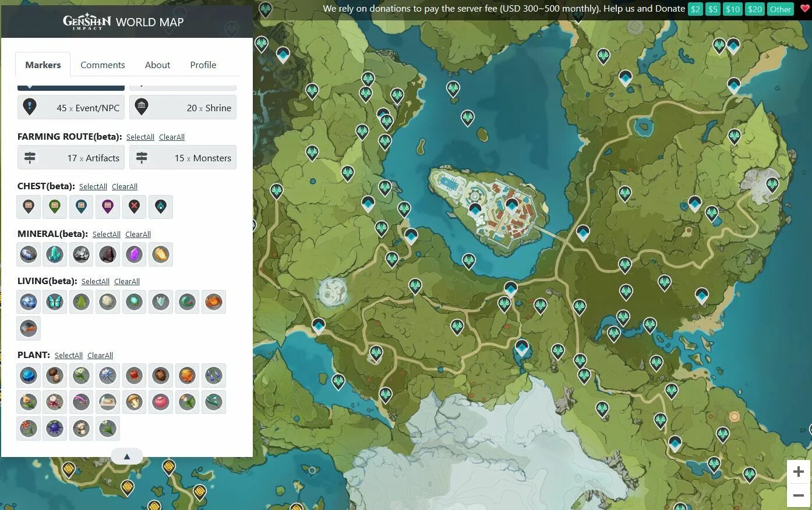Toggle the 20 x Shrine markers
Image resolution: width=812 pixels, height=510 pixels.
(x=183, y=108)
